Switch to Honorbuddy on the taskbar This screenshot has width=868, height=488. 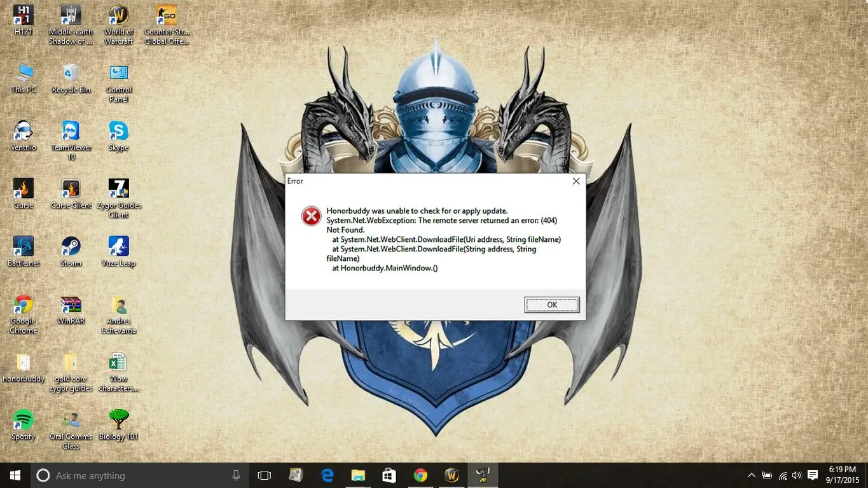483,475
